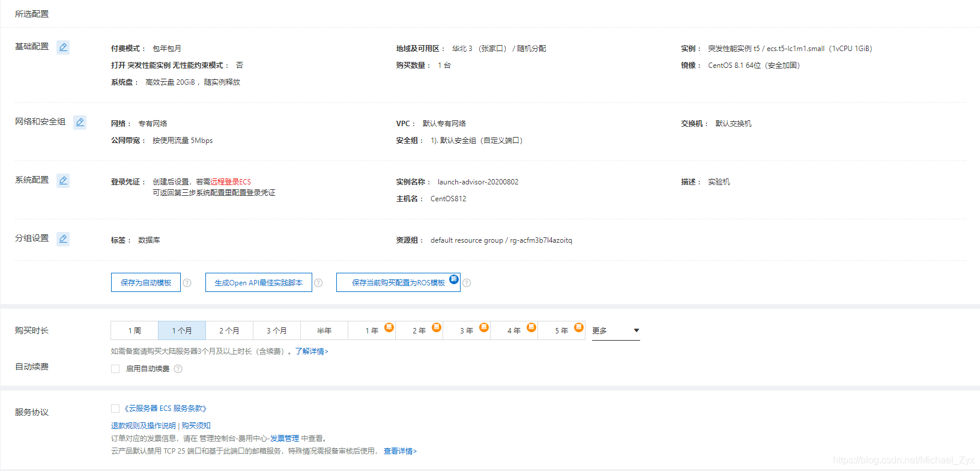Click the 保存为启动模板 button
The height and width of the screenshot is (471, 980).
pos(146,282)
